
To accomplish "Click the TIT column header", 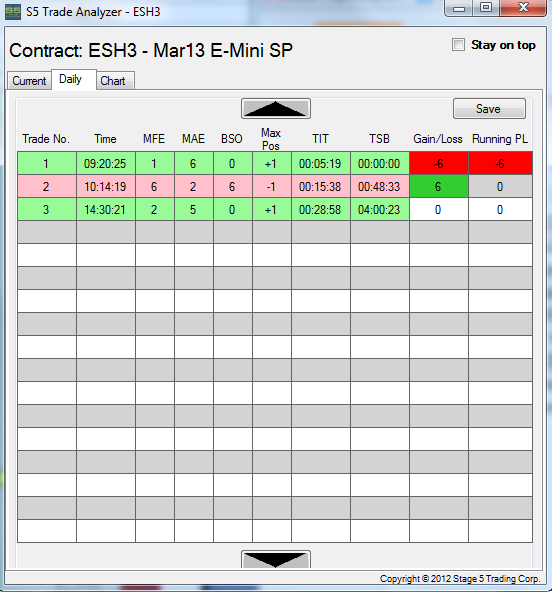I will tap(320, 139).
